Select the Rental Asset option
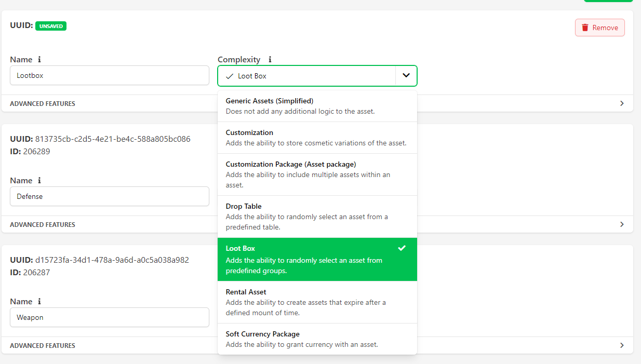Image resolution: width=641 pixels, height=364 pixels. [x=317, y=302]
